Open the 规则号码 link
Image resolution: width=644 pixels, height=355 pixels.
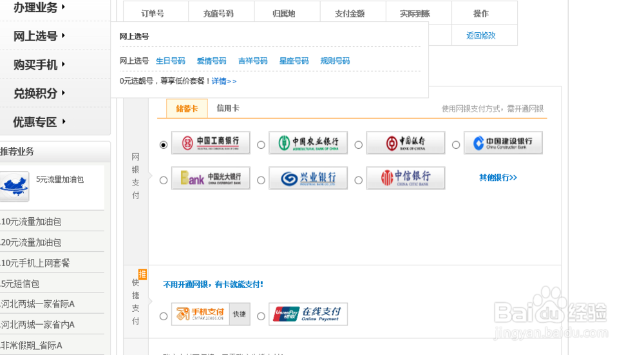[x=335, y=61]
